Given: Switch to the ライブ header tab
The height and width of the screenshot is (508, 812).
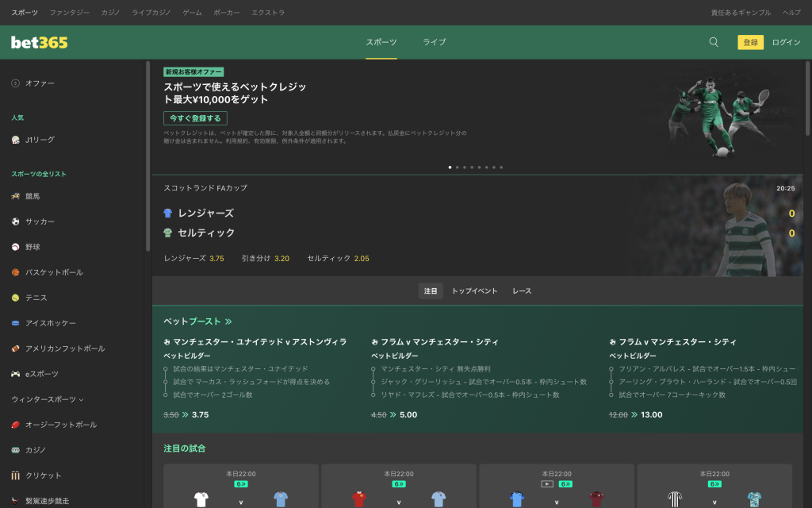Looking at the screenshot, I should 434,42.
